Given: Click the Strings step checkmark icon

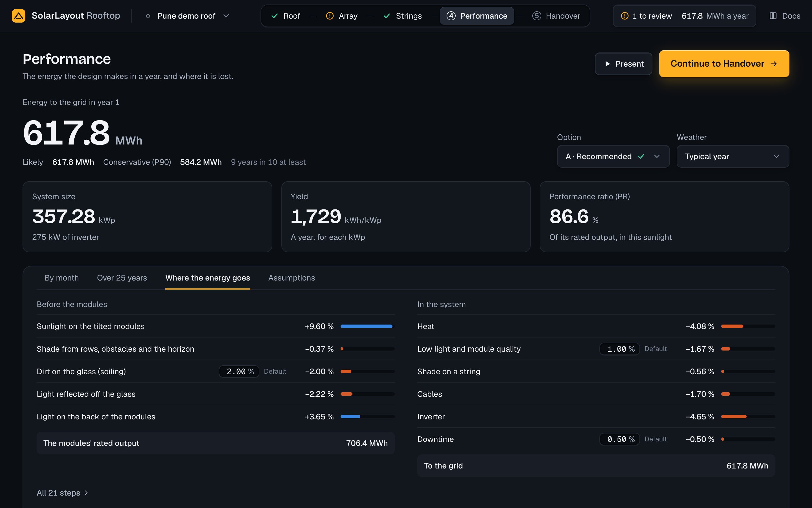Looking at the screenshot, I should coord(387,16).
